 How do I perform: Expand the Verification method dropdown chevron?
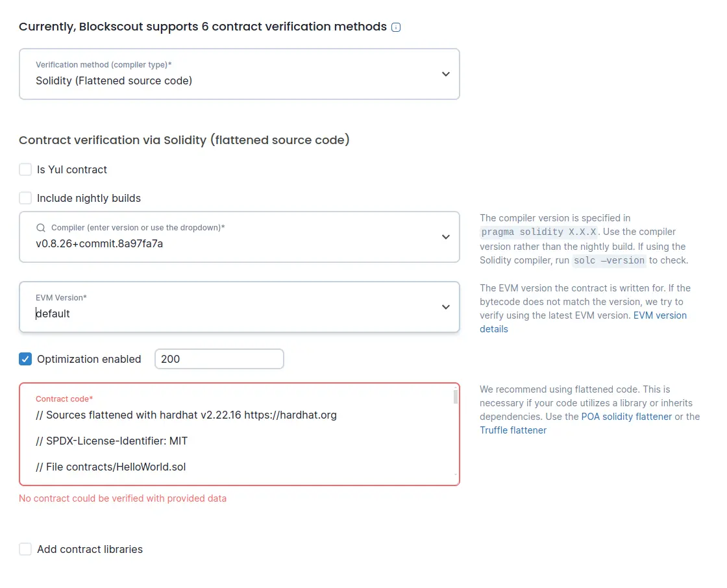click(x=445, y=74)
